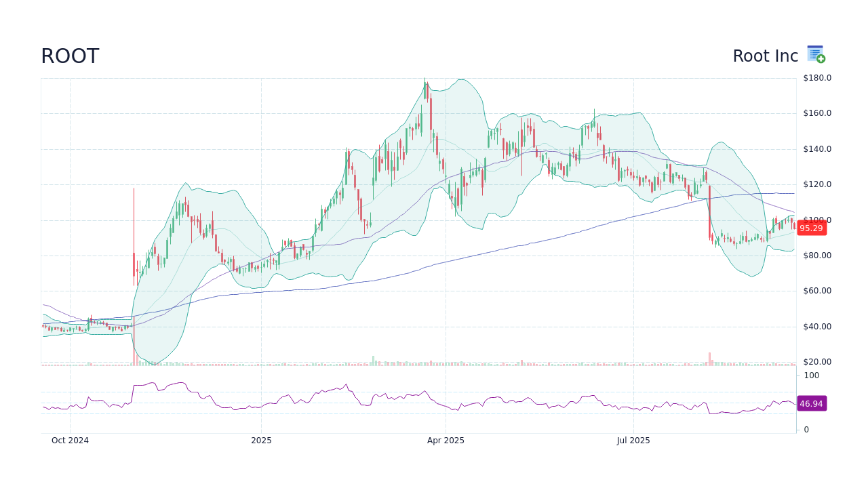
Task: Click the Root Inc company name
Action: click(765, 56)
